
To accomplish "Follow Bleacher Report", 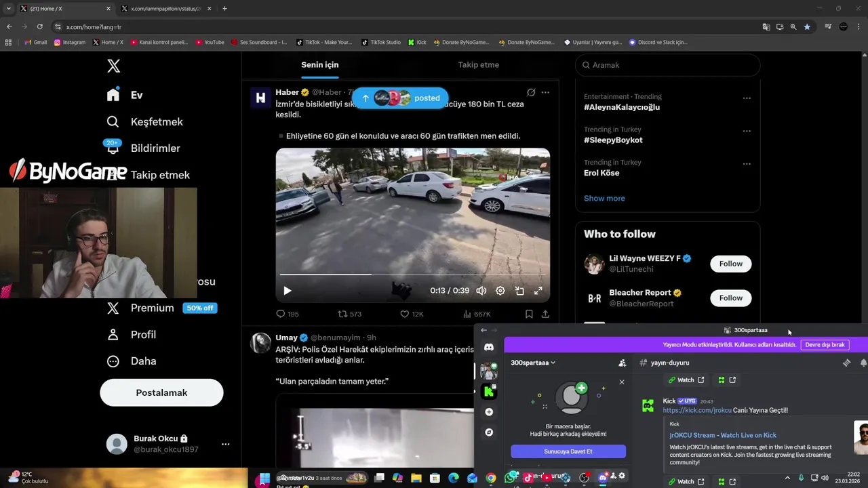I will click(730, 298).
